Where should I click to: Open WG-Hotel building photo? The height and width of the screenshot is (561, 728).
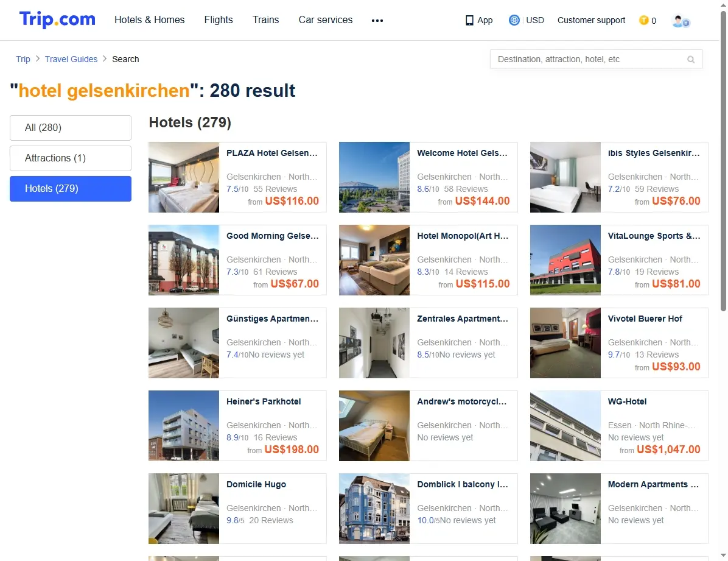[x=565, y=426]
